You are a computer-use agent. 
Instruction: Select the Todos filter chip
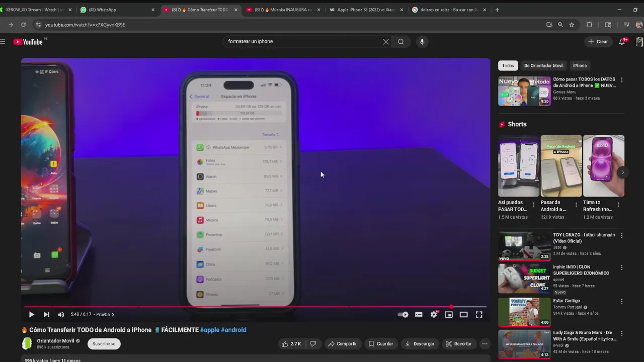[508, 66]
